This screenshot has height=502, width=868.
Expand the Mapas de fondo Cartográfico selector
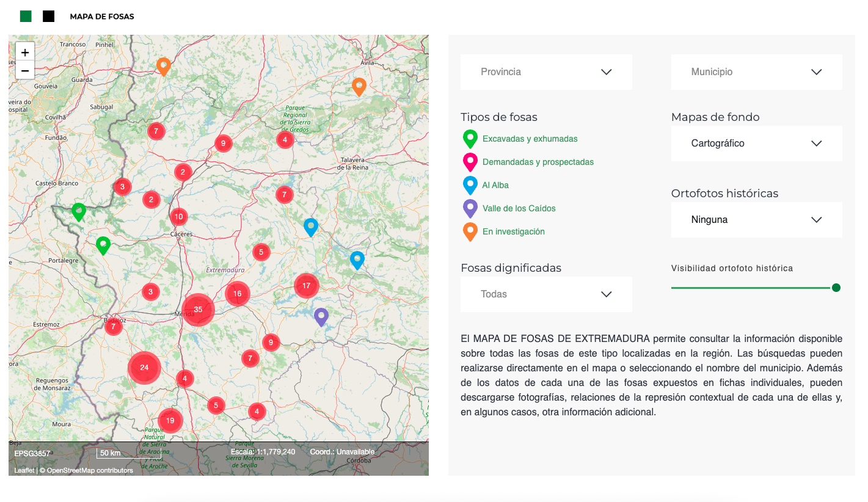pyautogui.click(x=756, y=144)
